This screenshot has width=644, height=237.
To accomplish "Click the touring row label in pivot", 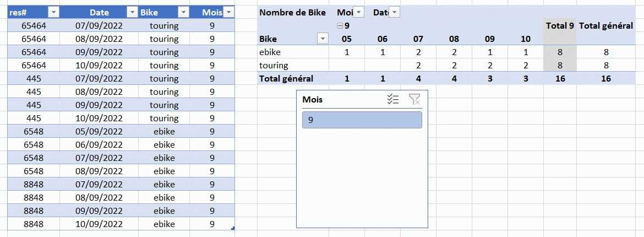I will [x=274, y=65].
